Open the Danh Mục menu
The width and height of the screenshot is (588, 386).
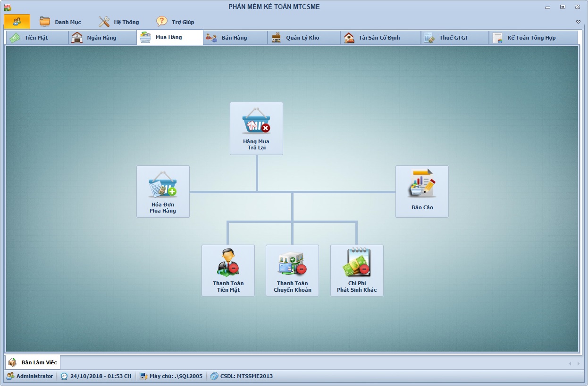coord(60,22)
